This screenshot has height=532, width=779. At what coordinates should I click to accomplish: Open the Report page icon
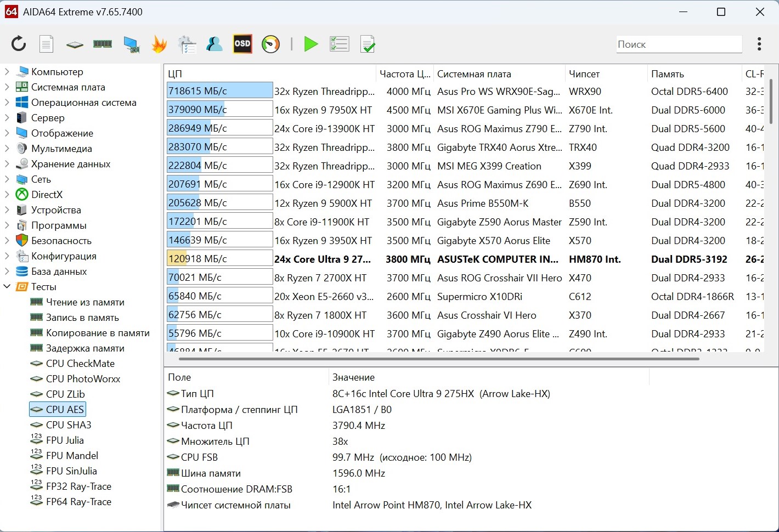point(47,44)
